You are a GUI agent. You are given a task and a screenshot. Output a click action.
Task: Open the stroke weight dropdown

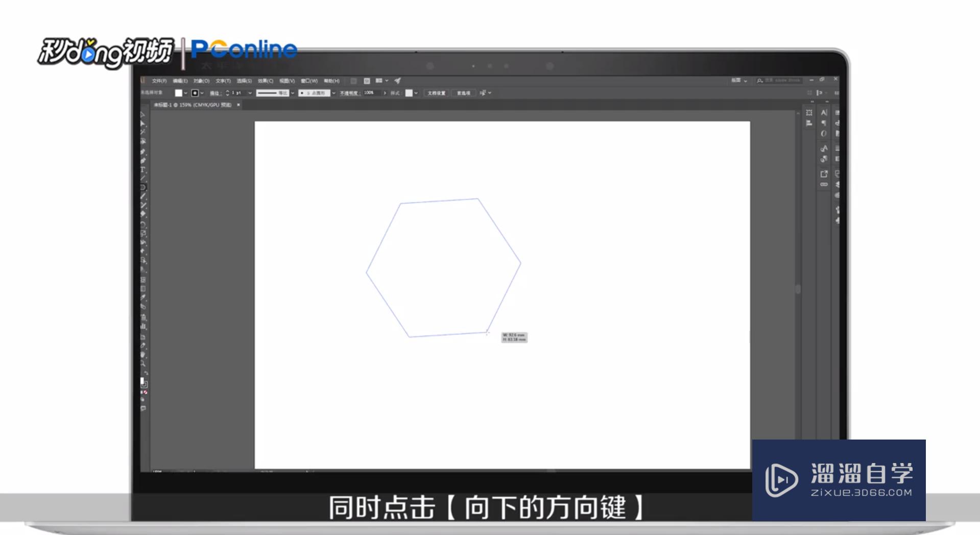pos(250,93)
